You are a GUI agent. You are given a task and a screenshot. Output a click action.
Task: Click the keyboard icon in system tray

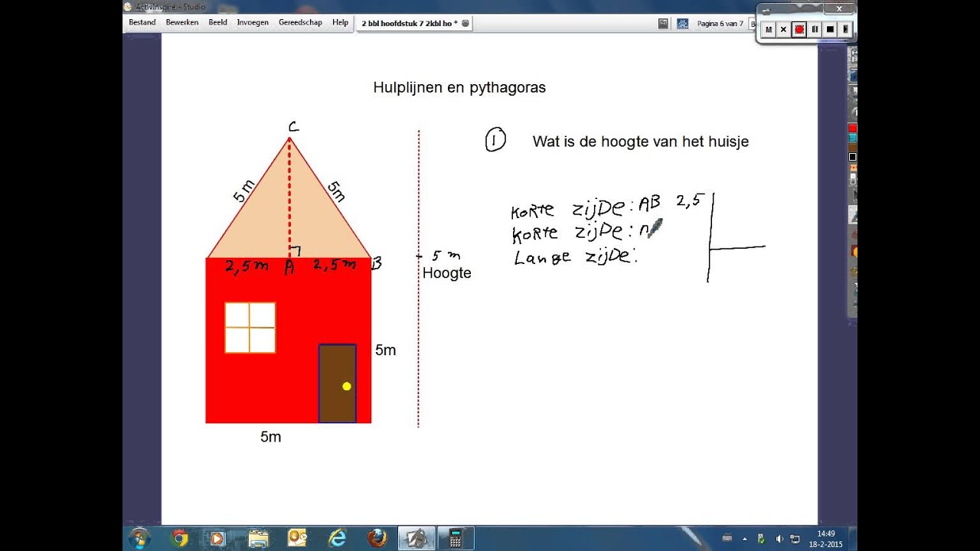tap(727, 539)
